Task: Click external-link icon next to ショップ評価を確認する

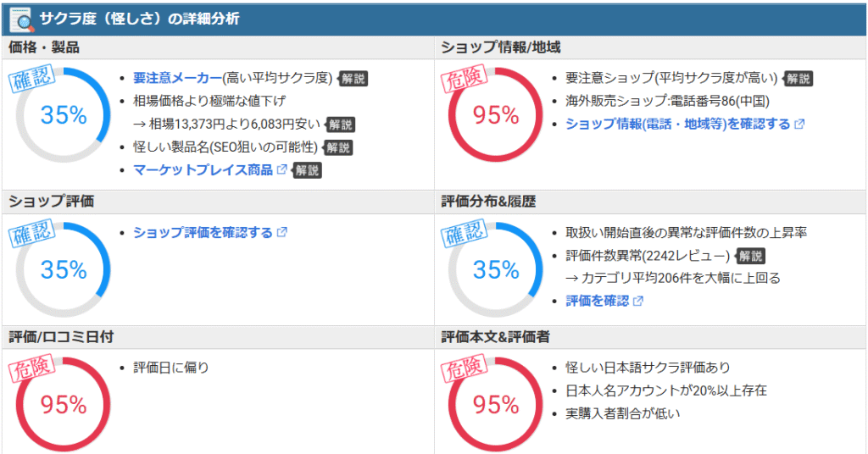Action: pyautogui.click(x=282, y=232)
